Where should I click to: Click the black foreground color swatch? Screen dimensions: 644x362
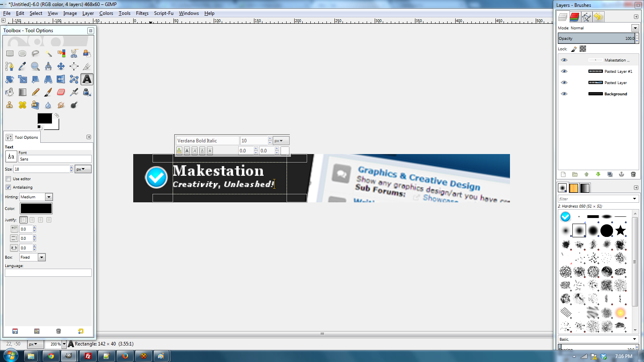pos(45,118)
